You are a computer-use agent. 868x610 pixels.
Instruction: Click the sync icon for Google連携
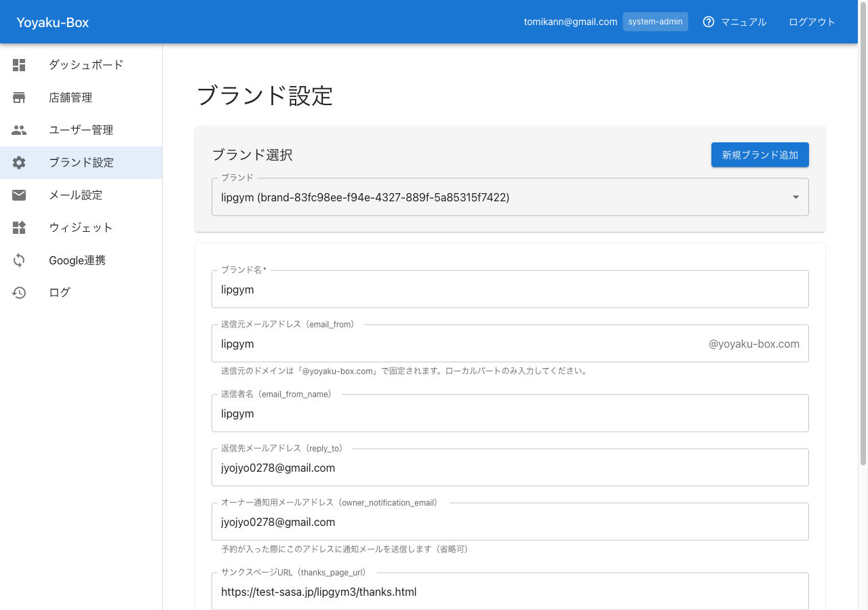[x=19, y=260]
